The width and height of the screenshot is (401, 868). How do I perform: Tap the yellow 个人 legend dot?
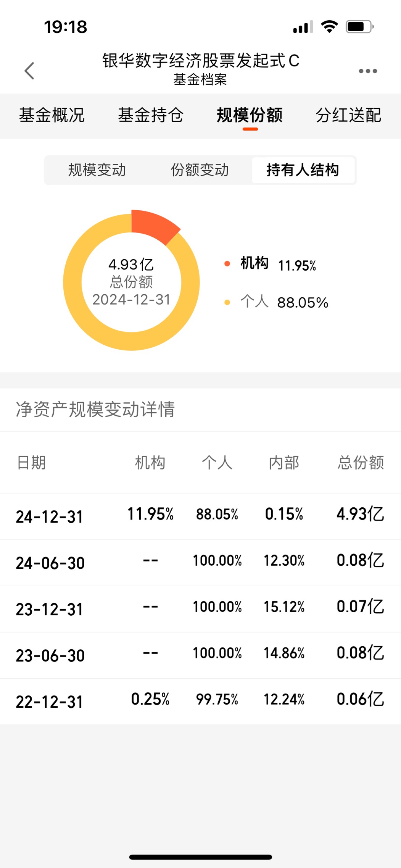pyautogui.click(x=227, y=302)
